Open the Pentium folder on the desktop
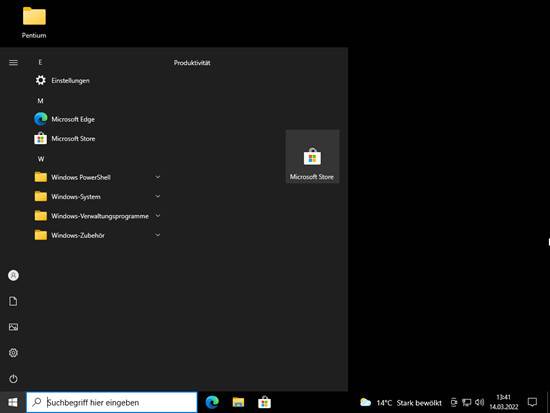 (x=34, y=23)
